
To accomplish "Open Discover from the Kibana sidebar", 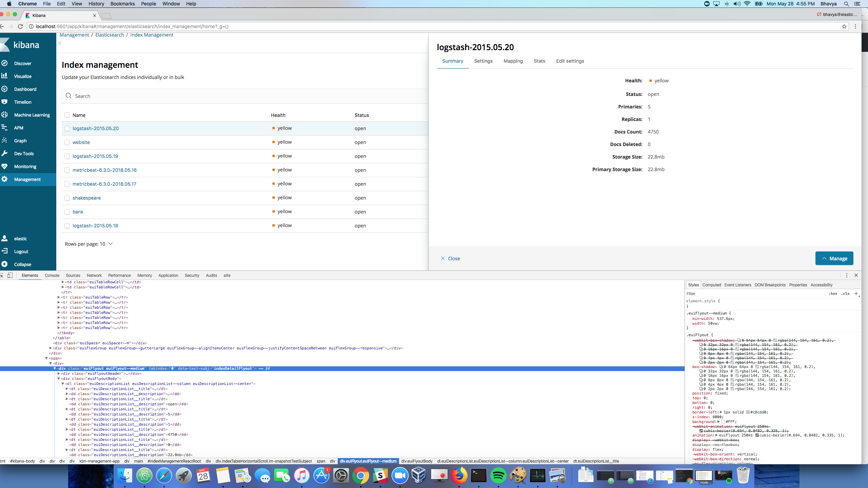I will (x=22, y=63).
